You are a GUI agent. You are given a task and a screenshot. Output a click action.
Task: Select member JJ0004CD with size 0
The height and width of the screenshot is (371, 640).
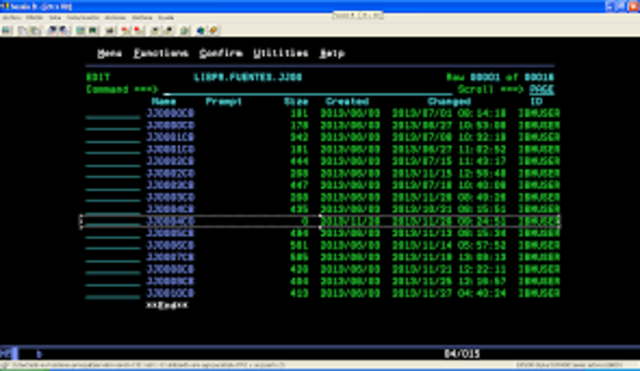[x=170, y=222]
